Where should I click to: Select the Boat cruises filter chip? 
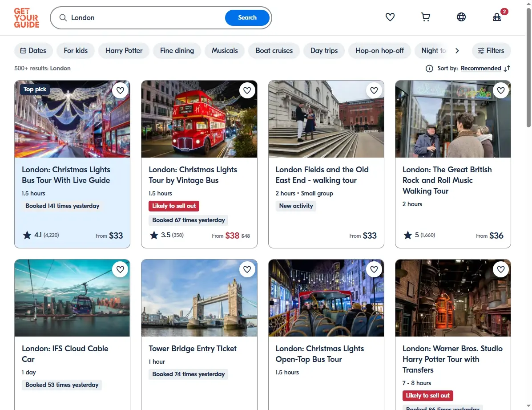tap(274, 51)
